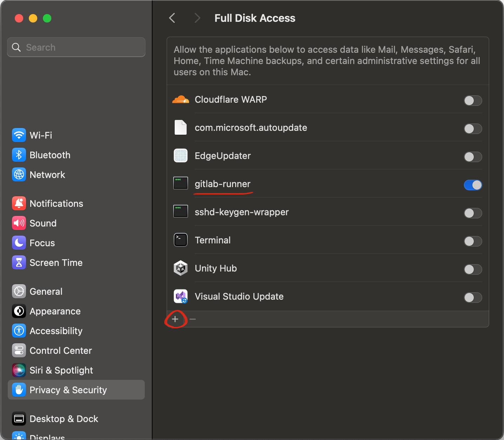Screen dimensions: 504x440
Task: Go back using the left chevron
Action: [172, 18]
